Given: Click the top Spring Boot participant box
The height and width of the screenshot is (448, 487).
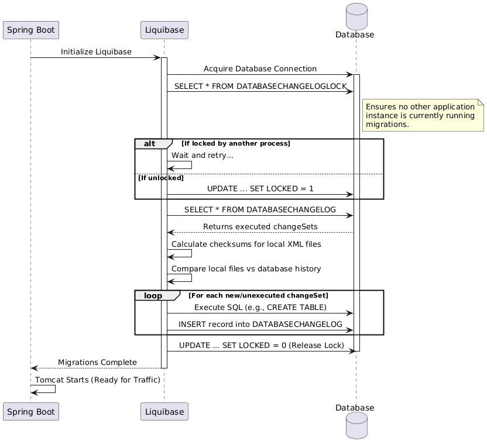Looking at the screenshot, I should [31, 30].
